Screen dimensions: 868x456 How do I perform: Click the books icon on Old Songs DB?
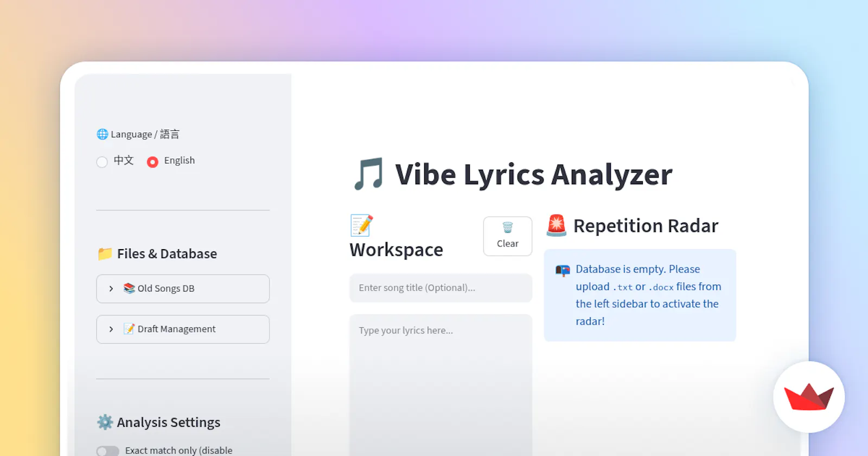pyautogui.click(x=129, y=288)
